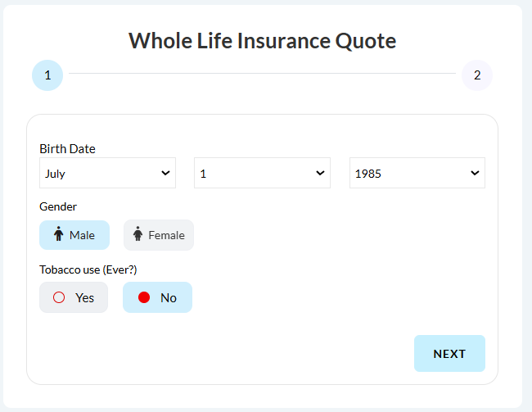The width and height of the screenshot is (532, 412).
Task: Open the birth month dropdown showing July
Action: [107, 173]
